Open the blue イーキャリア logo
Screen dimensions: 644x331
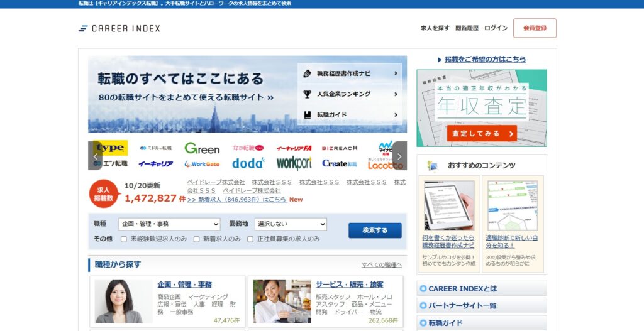coord(156,164)
